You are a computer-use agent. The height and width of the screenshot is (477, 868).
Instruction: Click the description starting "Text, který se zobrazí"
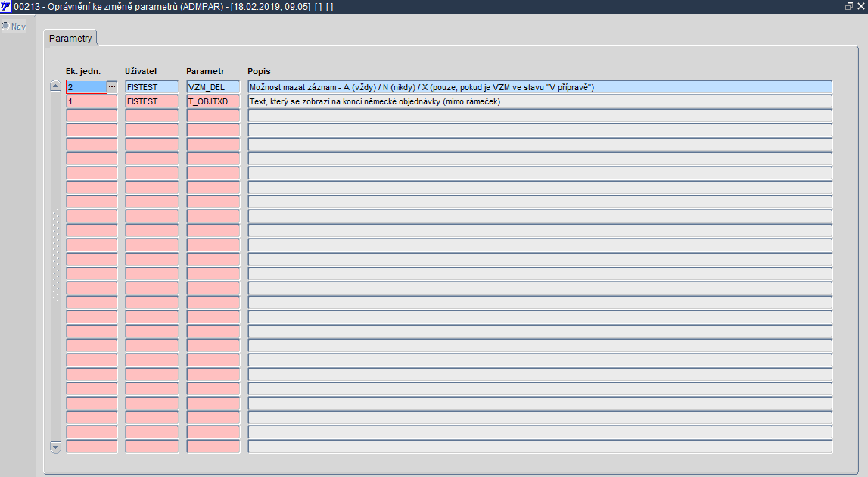point(540,101)
